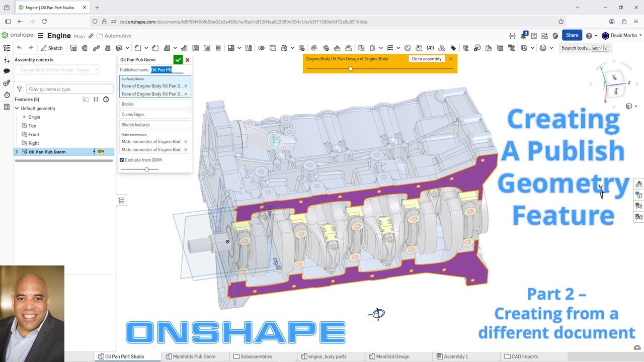Select the Revolve tool icon
The image size is (644, 362).
(x=85, y=48)
